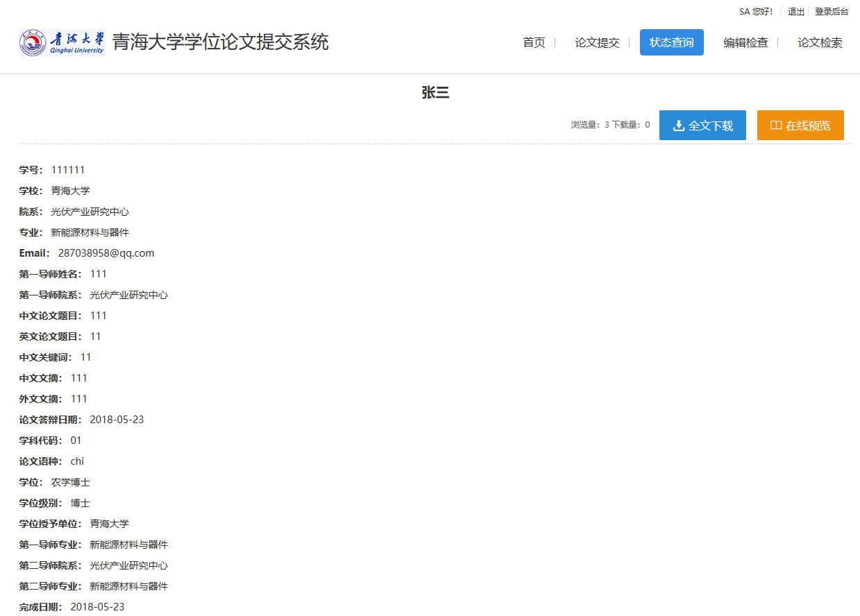Open the 登录后台 link
The image size is (860, 616).
pyautogui.click(x=831, y=12)
